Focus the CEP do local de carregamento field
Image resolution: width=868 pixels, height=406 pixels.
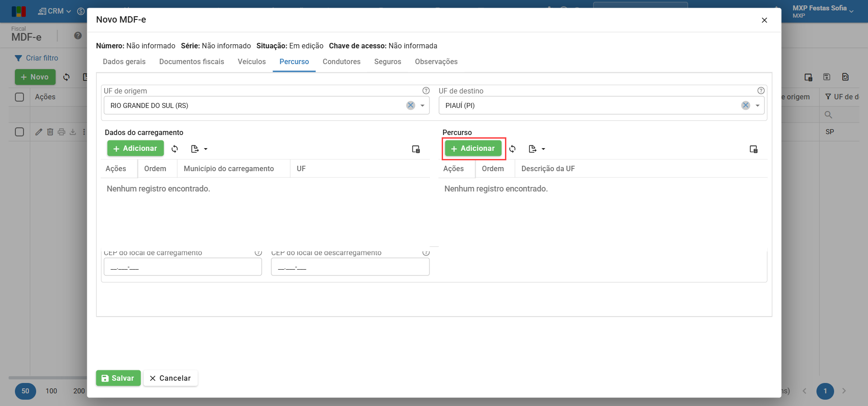click(x=183, y=267)
